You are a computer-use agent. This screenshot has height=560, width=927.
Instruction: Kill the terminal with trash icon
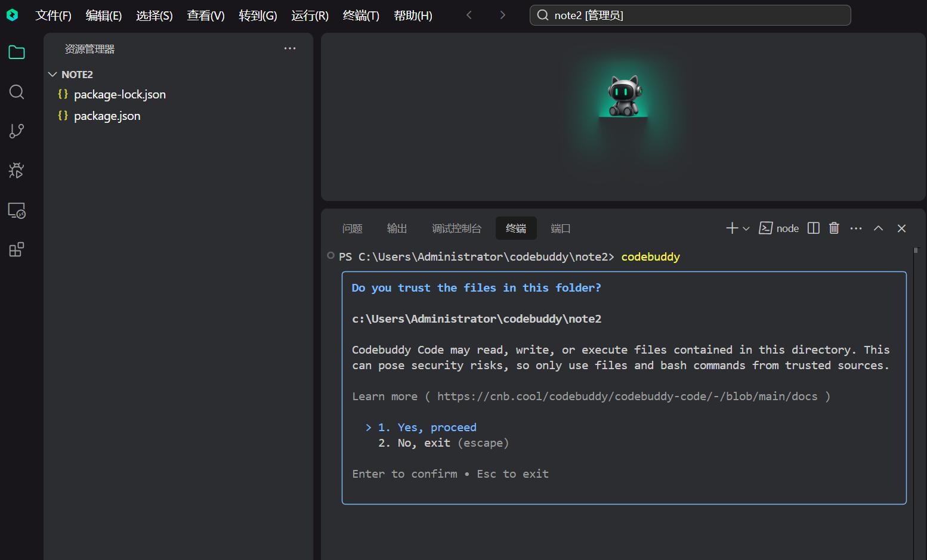pos(834,228)
